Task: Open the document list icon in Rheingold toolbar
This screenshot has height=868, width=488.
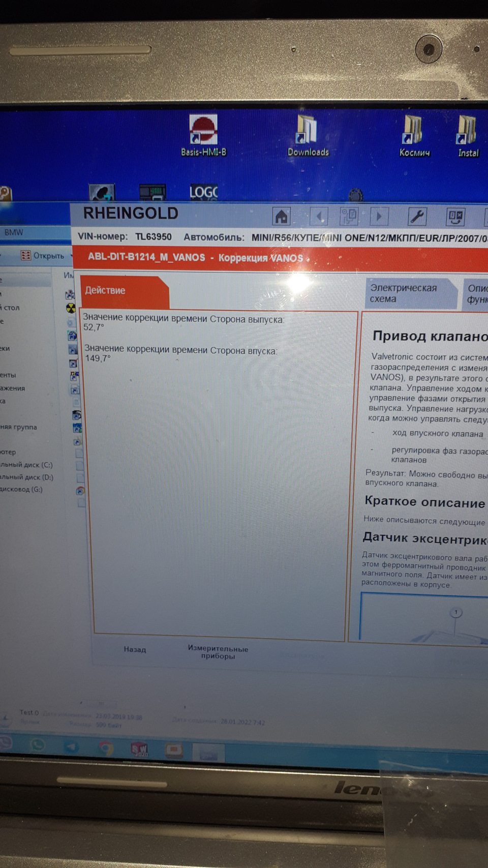Action: pyautogui.click(x=349, y=217)
